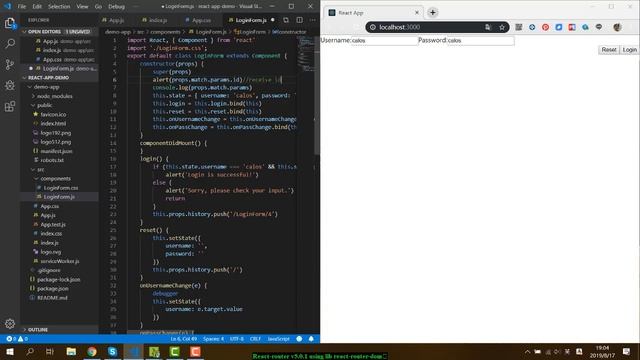Click the notifications bell in status bar
This screenshot has height=360, width=640.
coord(311,339)
